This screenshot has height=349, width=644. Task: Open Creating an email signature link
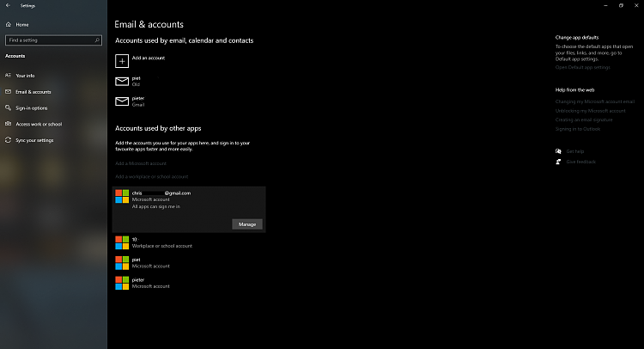[x=584, y=120]
